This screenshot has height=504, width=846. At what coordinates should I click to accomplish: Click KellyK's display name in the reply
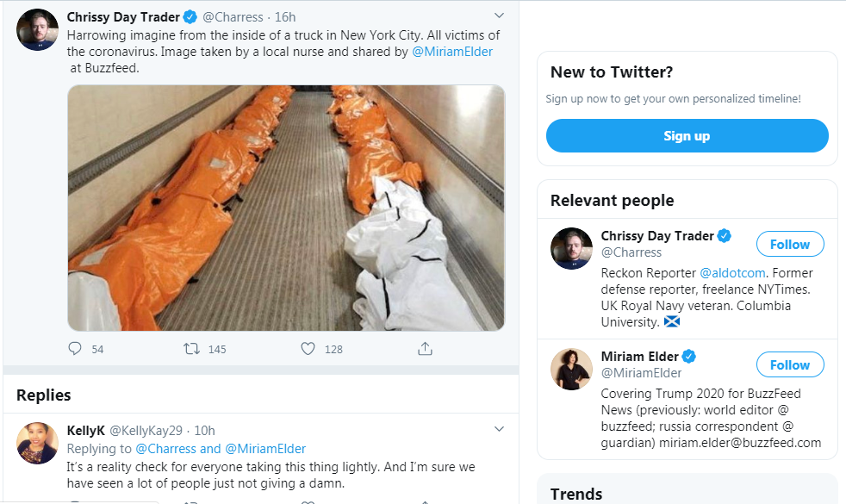tap(85, 430)
